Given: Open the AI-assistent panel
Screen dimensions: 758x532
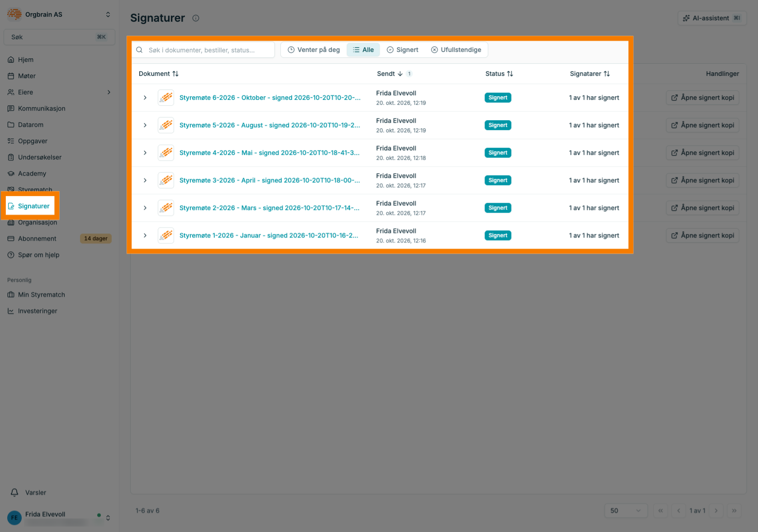Looking at the screenshot, I should click(x=712, y=18).
